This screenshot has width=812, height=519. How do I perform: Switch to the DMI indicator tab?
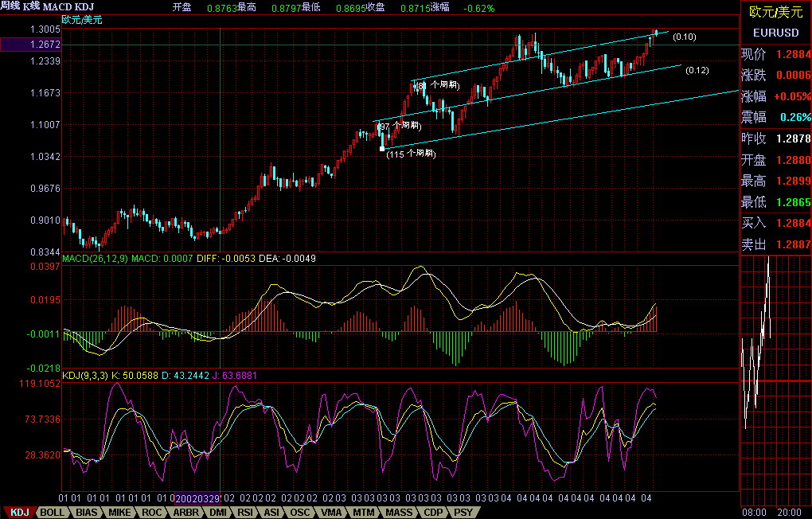point(218,513)
